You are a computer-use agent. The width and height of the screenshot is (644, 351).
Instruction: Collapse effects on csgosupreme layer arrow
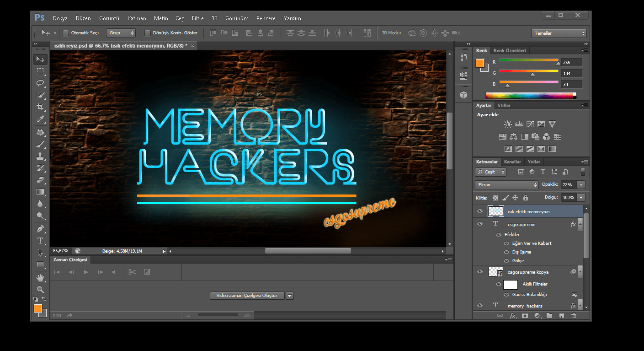[580, 224]
